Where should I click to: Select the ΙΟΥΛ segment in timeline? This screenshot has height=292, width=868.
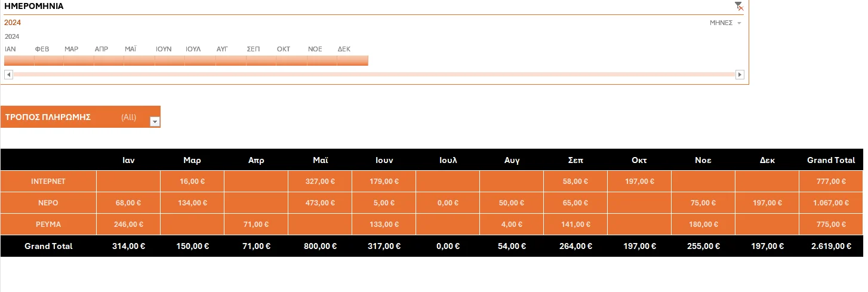pos(201,60)
